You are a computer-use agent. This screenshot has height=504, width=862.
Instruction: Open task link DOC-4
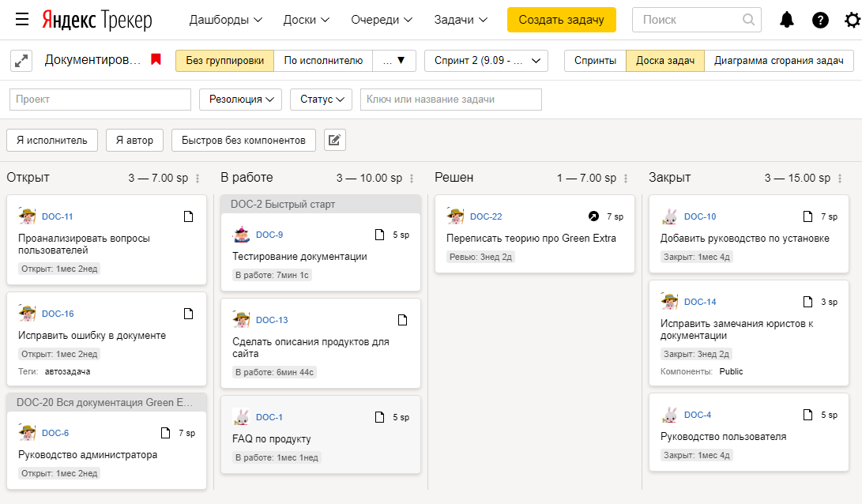pos(698,415)
